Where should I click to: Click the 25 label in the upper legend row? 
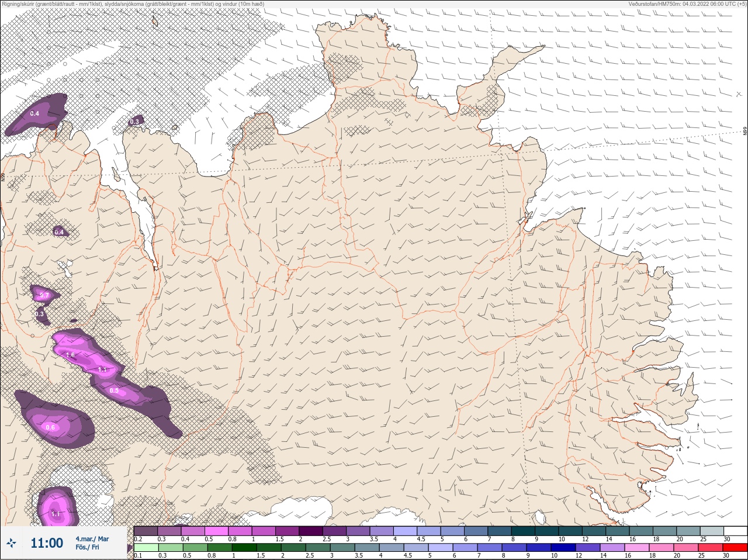[x=704, y=539]
